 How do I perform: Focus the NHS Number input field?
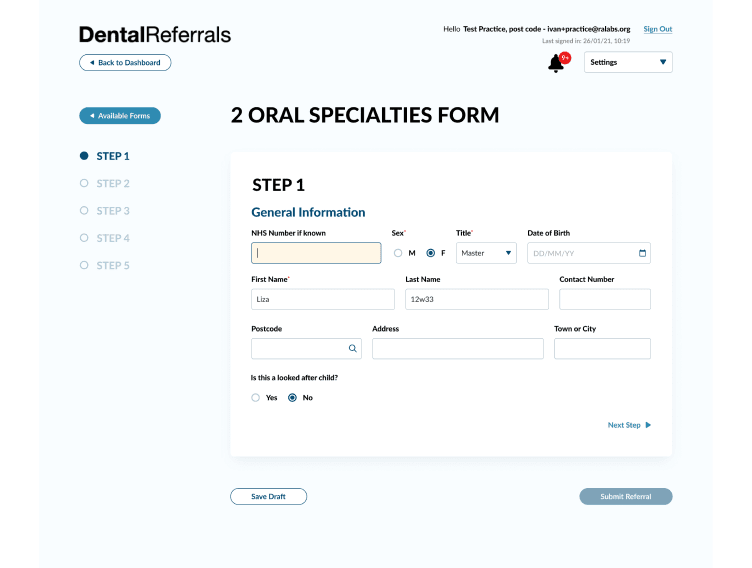[x=316, y=253]
